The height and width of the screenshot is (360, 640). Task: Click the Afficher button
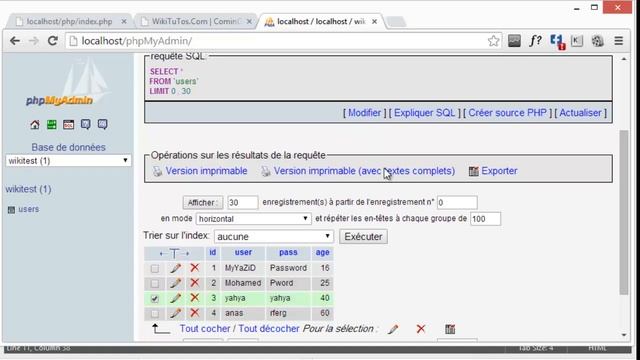[x=202, y=202]
